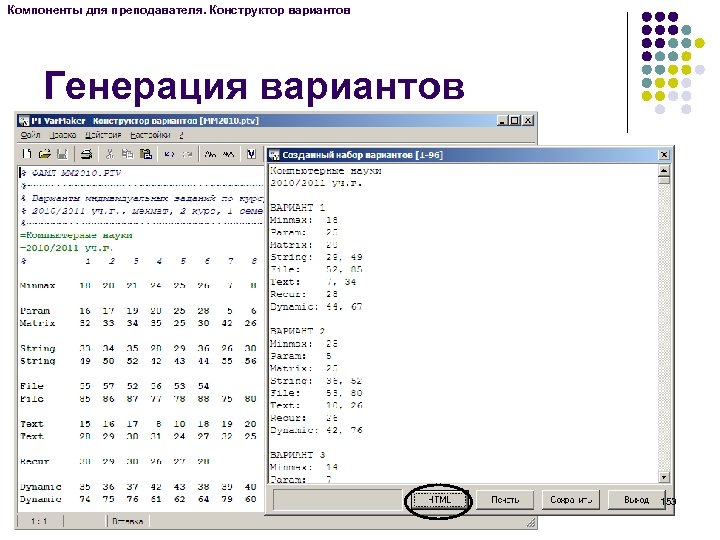Image resolution: width=720 pixels, height=540 pixels.
Task: Click the ВАРИАНТ 1 heading
Action: click(x=298, y=208)
